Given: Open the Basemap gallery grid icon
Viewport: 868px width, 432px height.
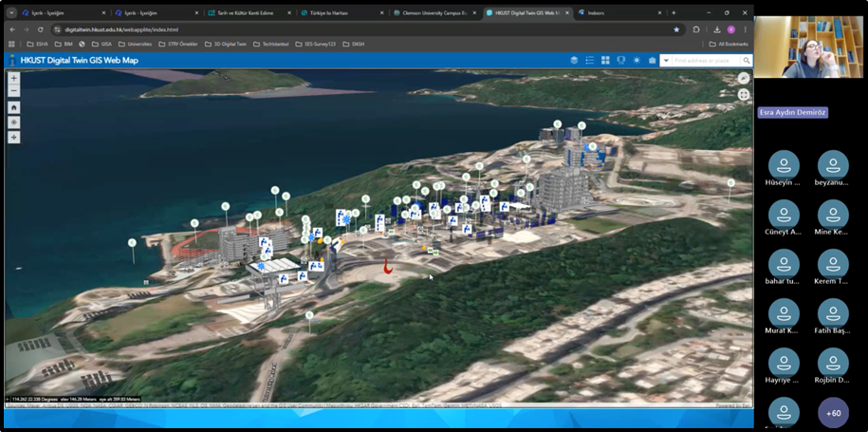Looking at the screenshot, I should [x=605, y=61].
